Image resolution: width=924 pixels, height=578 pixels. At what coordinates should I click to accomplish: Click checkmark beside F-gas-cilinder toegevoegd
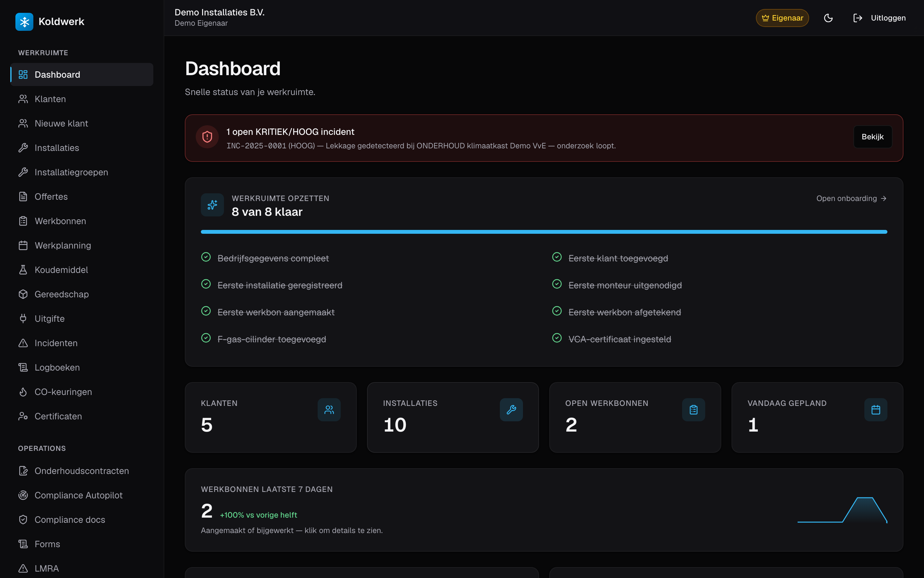click(206, 338)
